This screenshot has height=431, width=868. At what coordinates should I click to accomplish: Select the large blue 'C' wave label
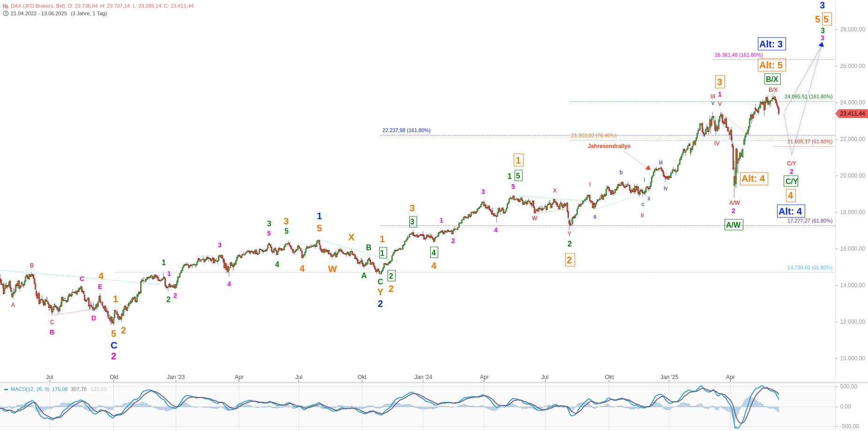(114, 345)
